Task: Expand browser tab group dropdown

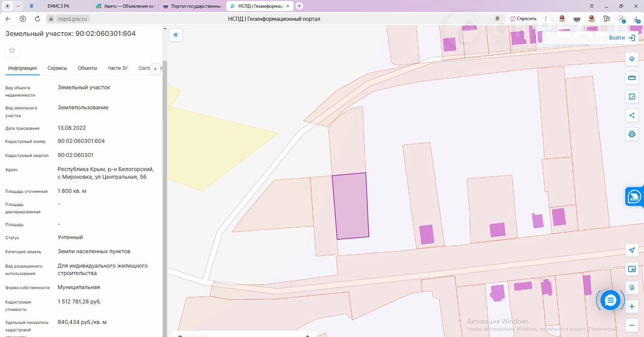Action: (x=19, y=6)
